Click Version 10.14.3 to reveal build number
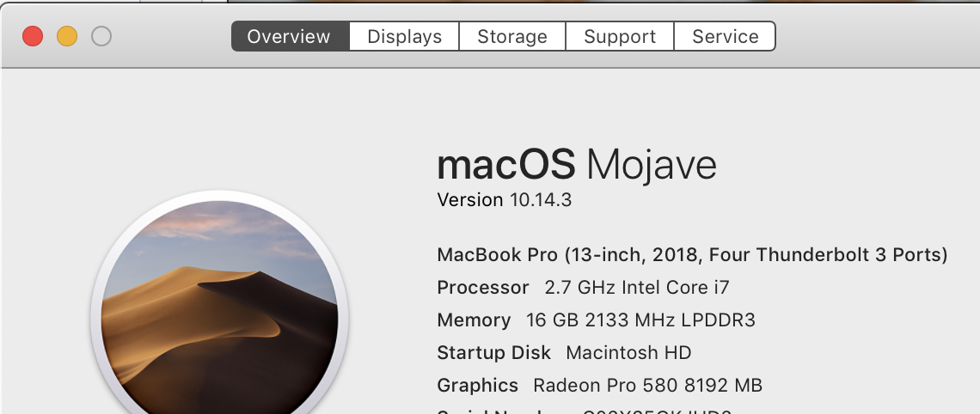This screenshot has height=414, width=980. (505, 200)
